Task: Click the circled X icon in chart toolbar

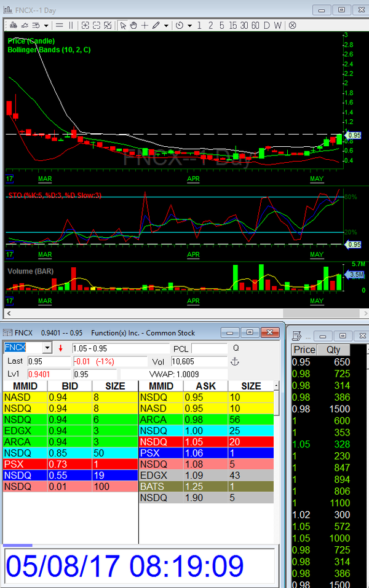Action: tap(292, 25)
